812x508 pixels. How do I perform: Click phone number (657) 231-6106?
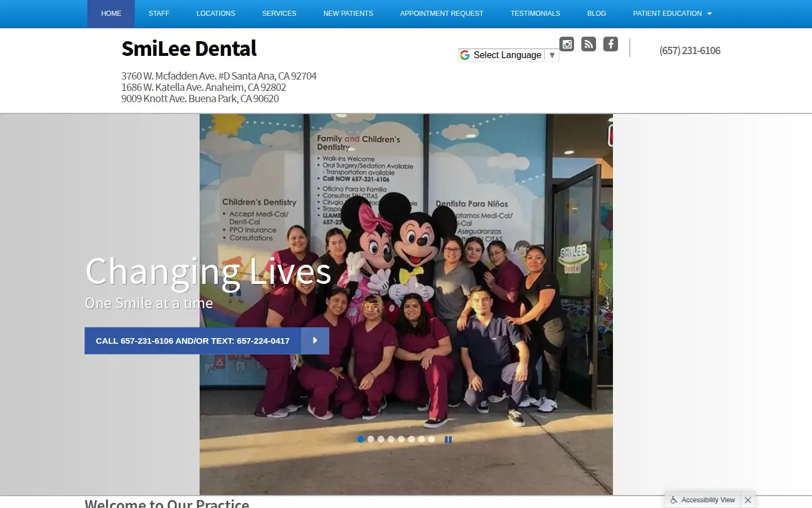(690, 51)
